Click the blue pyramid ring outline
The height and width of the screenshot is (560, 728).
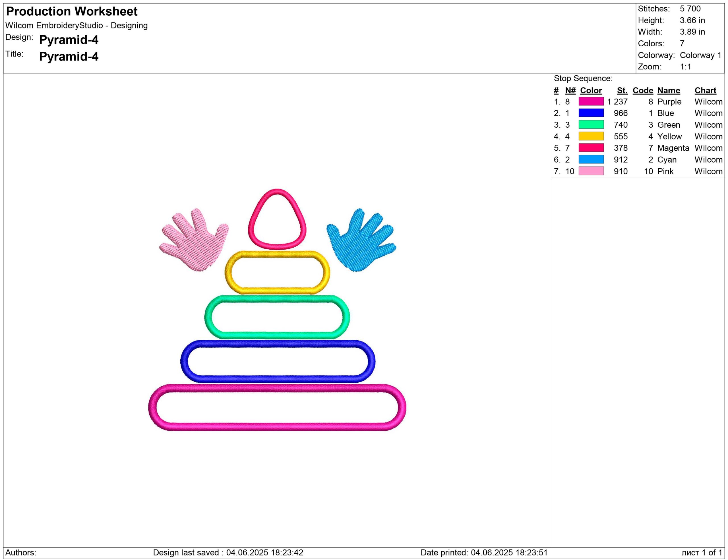278,344
